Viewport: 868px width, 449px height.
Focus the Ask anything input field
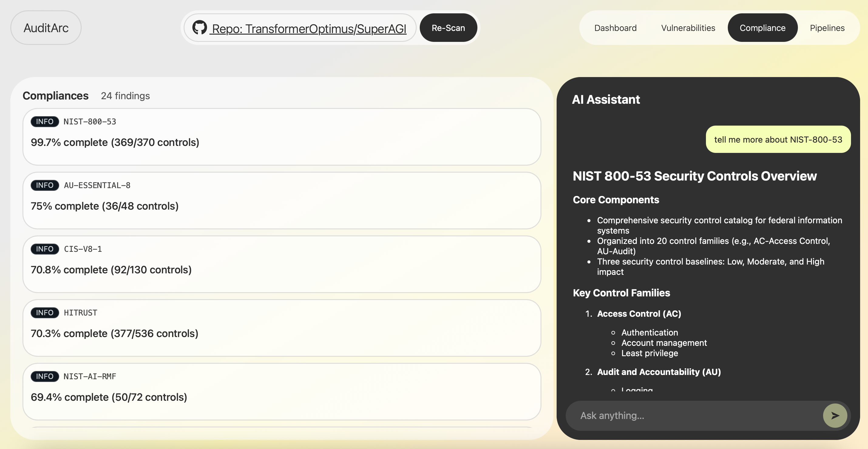694,416
